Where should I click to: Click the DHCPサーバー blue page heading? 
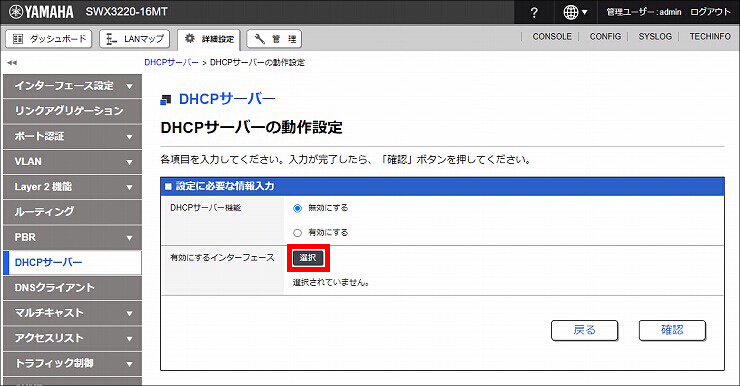coord(227,99)
